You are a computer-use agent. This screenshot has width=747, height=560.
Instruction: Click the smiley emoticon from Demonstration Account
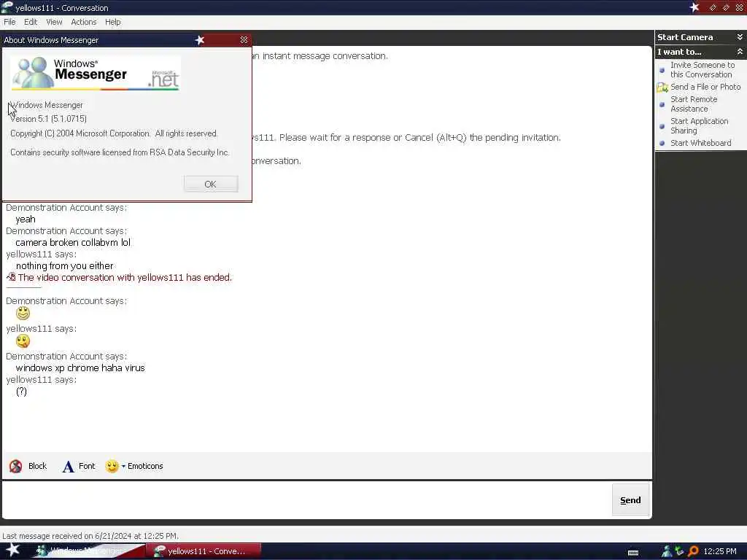click(x=23, y=314)
